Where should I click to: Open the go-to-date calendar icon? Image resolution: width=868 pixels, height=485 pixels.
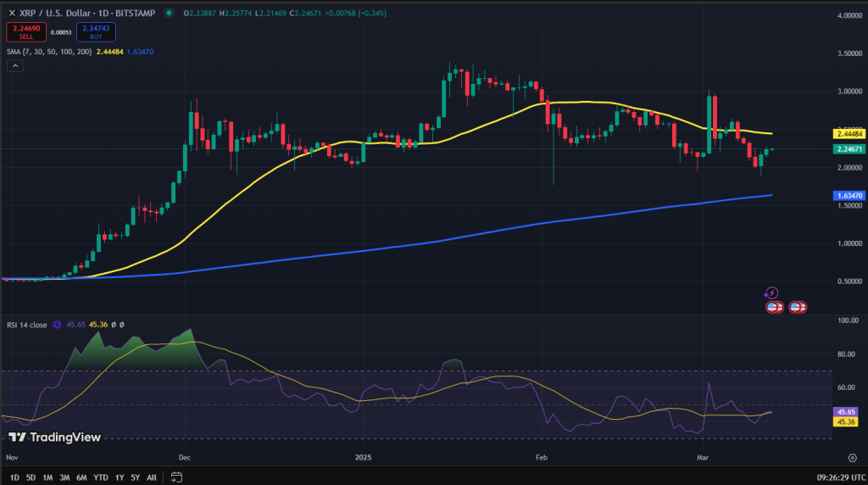[176, 477]
